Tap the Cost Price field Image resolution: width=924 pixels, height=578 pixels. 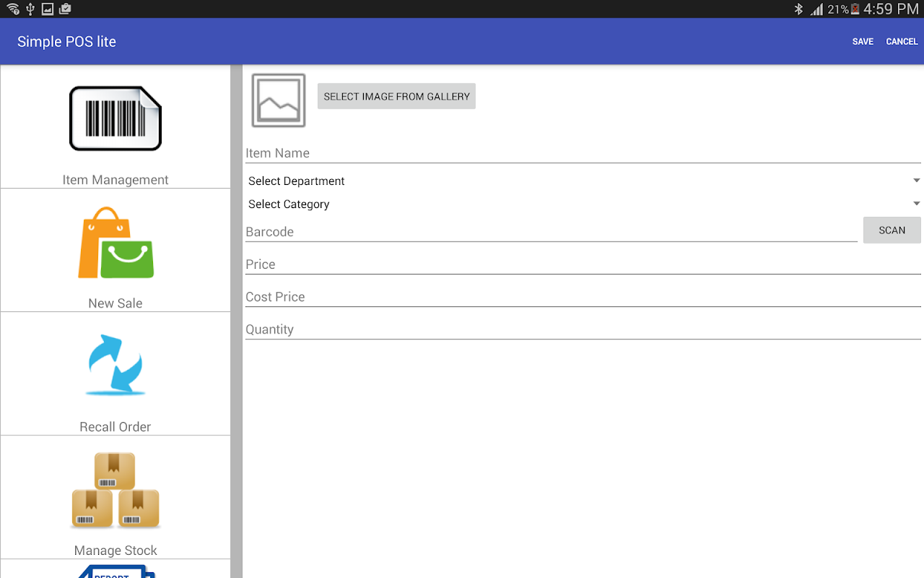583,297
